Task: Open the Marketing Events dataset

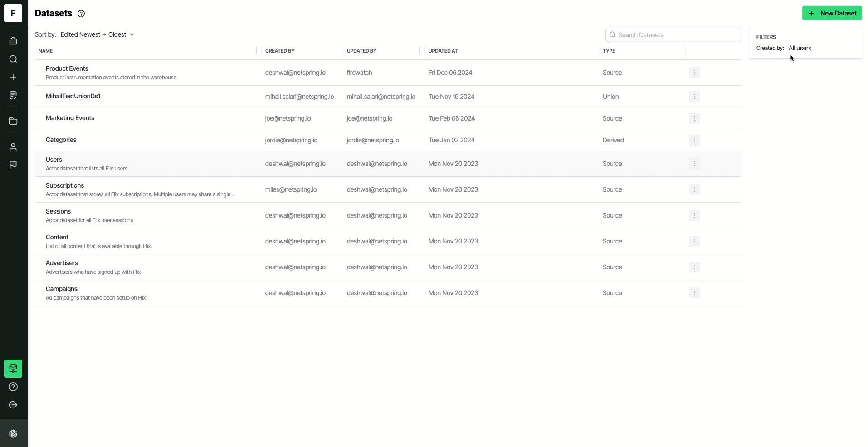Action: pos(70,118)
